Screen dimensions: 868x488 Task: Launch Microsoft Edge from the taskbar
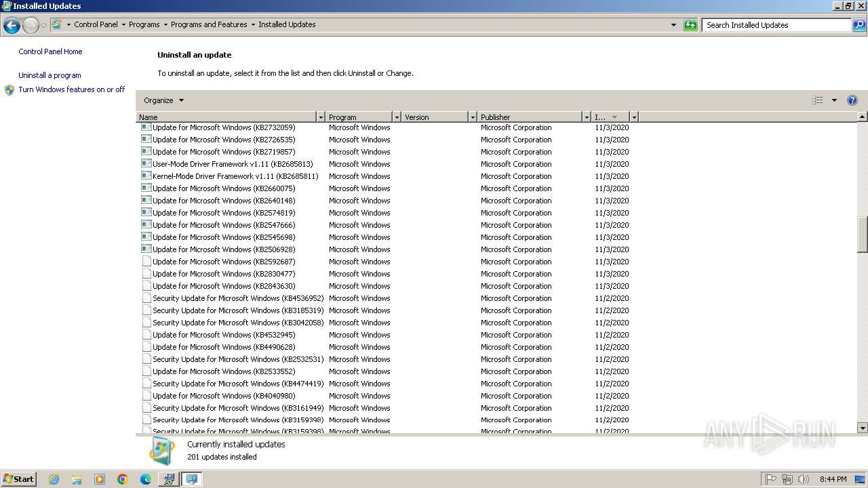tap(146, 479)
